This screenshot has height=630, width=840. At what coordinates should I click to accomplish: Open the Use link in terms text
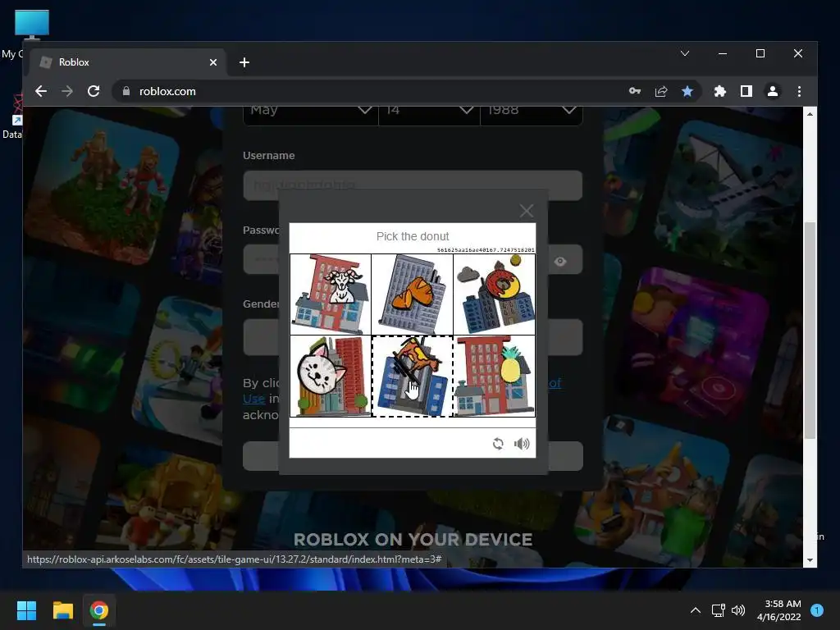[x=254, y=399]
